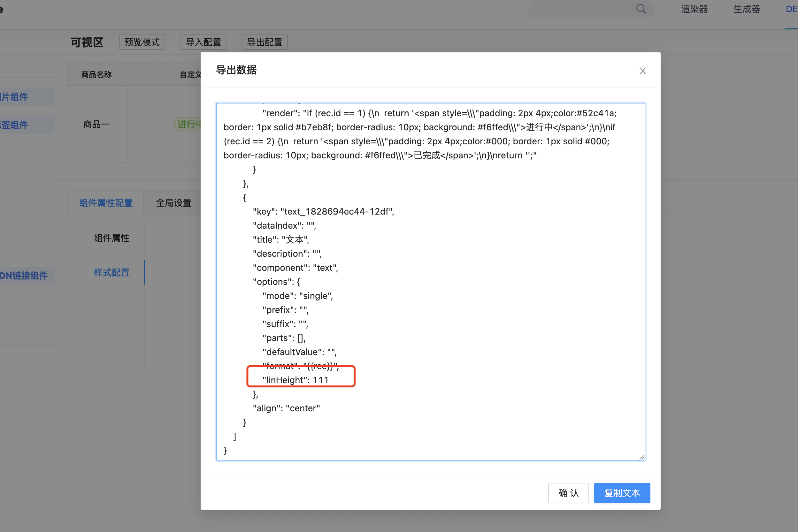Select 生成器 in the top navigation

(746, 9)
